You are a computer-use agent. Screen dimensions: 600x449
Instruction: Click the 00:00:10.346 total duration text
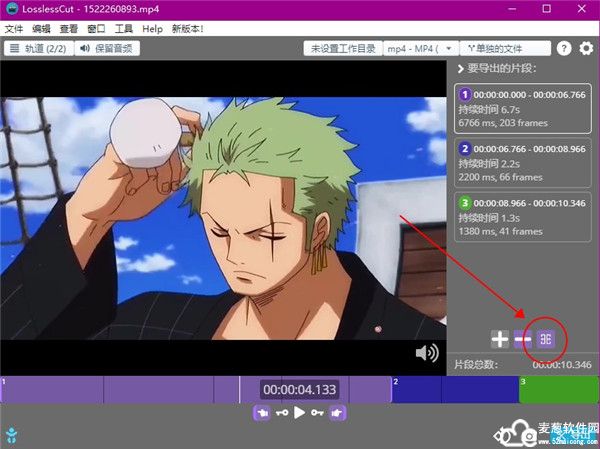click(562, 365)
